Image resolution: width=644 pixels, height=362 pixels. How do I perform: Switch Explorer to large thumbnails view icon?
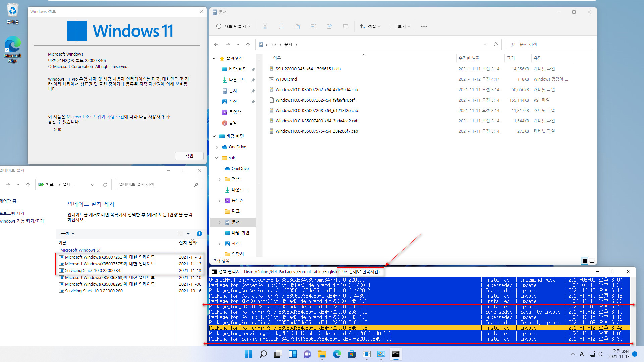pos(592,261)
